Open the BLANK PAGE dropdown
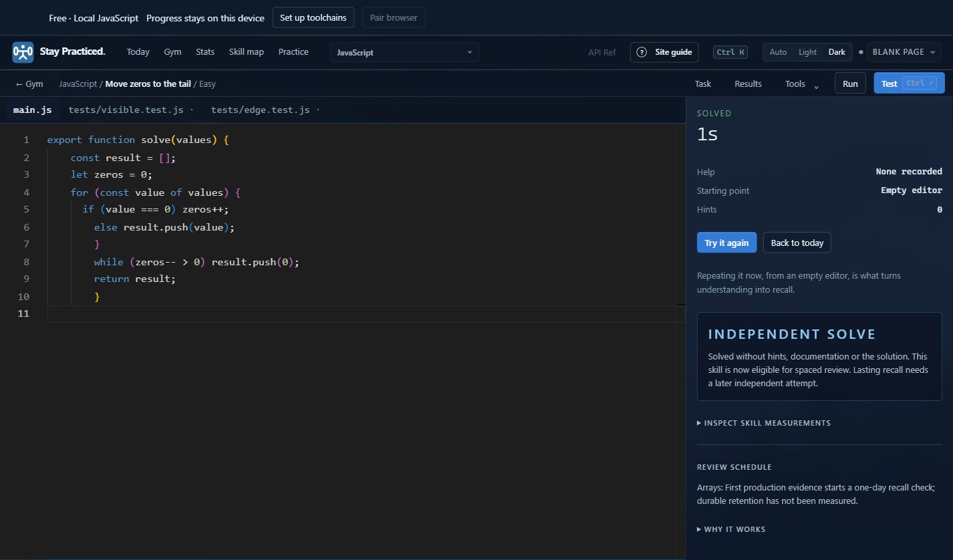 click(x=904, y=52)
